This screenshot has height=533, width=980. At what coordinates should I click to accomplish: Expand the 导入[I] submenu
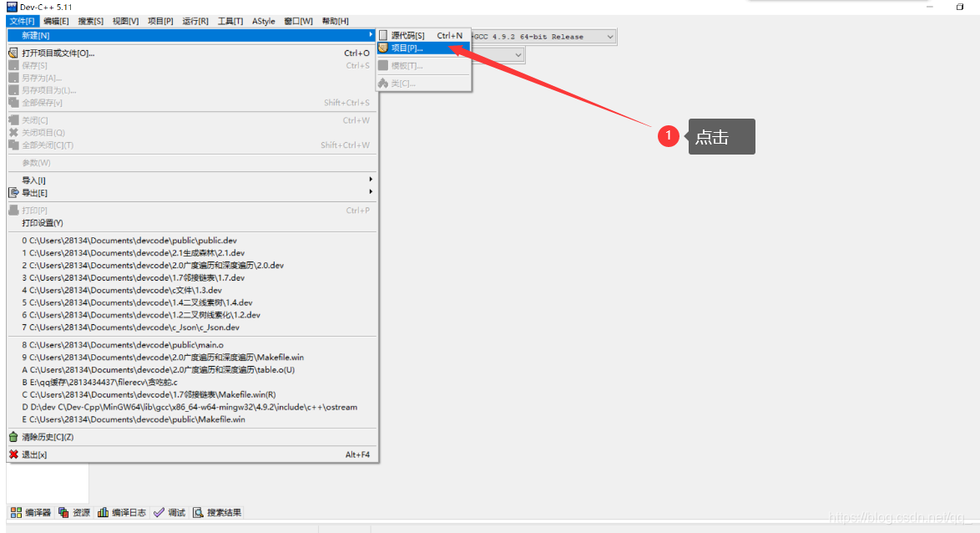click(x=191, y=180)
